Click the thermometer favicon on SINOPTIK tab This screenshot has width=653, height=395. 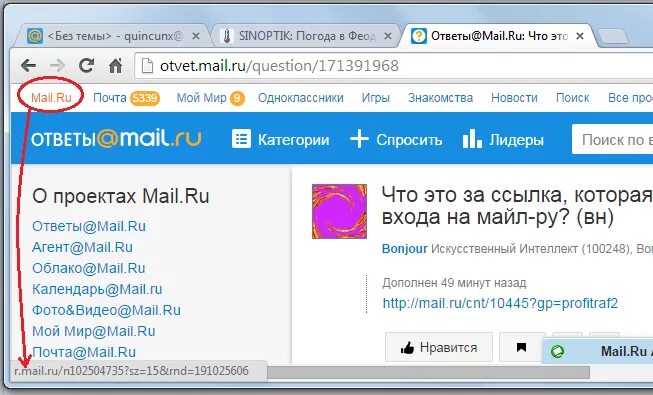[x=227, y=36]
